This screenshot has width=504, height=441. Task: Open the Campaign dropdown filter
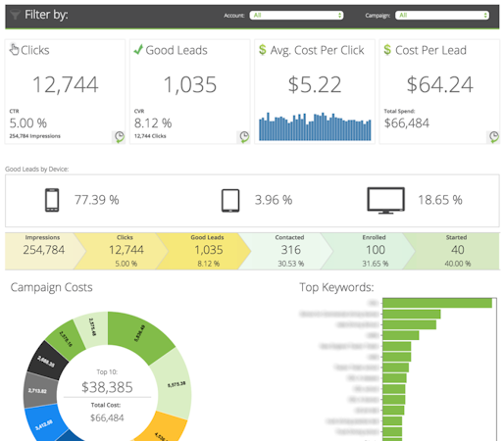(x=442, y=15)
